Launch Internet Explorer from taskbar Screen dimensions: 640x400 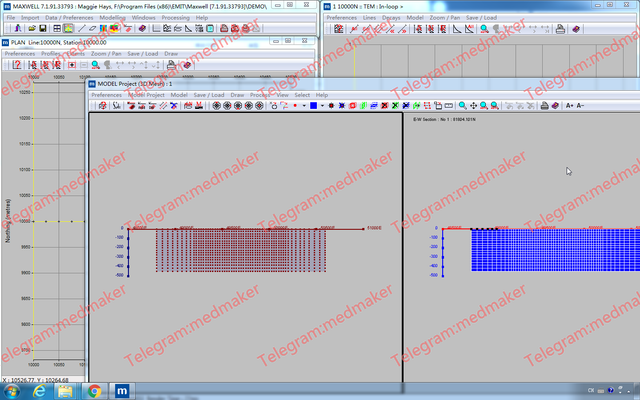[40, 391]
